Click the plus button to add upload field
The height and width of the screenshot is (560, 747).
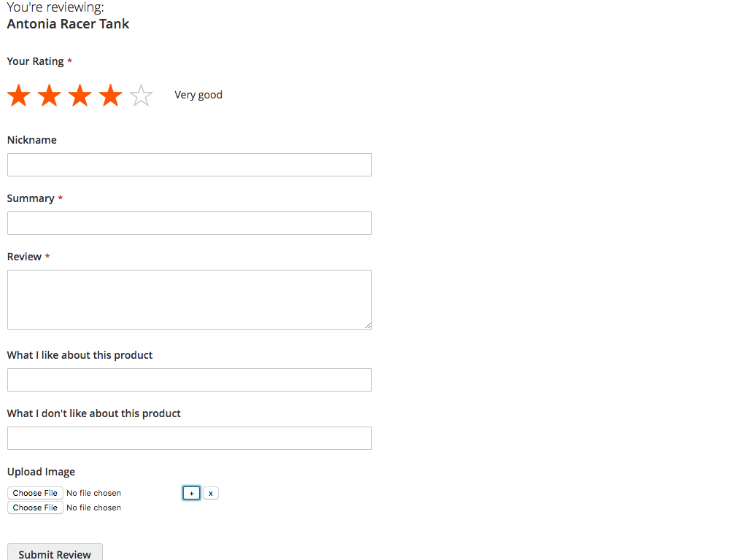point(192,494)
